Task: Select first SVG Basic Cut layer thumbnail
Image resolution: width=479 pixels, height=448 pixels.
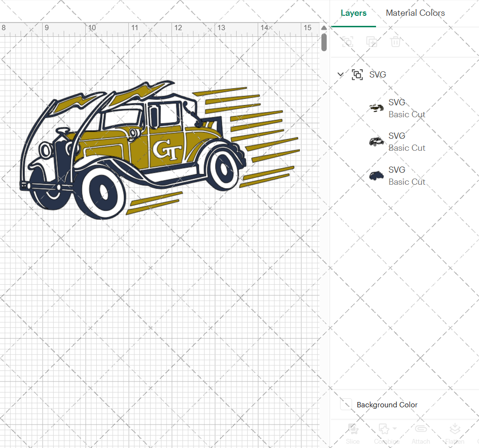Action: click(x=376, y=108)
